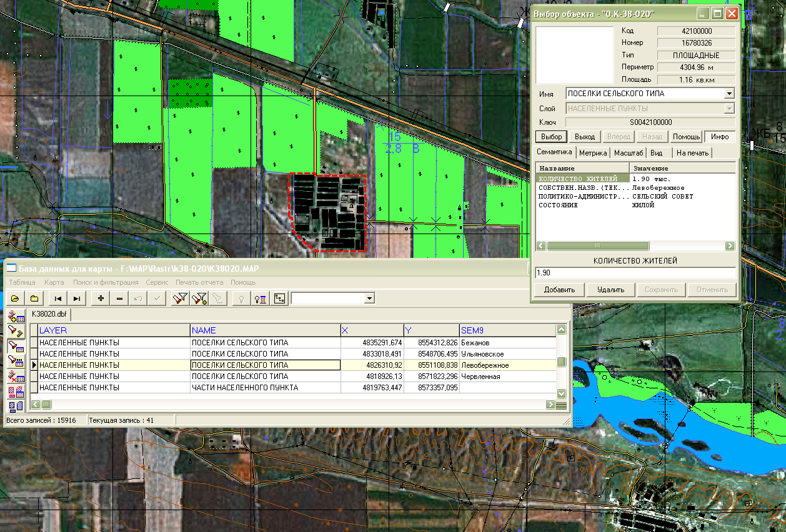Click the LAYER column header
The width and height of the screenshot is (786, 532).
tap(114, 330)
